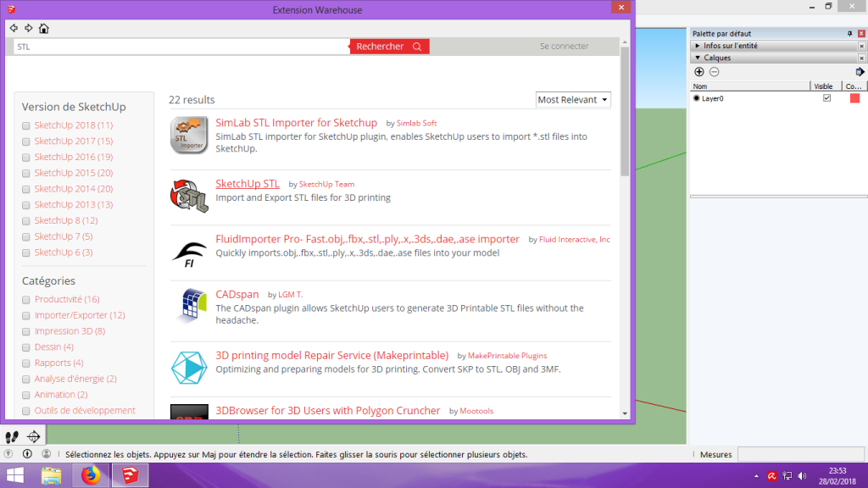
Task: Check the SketchUp 2016 (19) filter
Action: (x=26, y=158)
